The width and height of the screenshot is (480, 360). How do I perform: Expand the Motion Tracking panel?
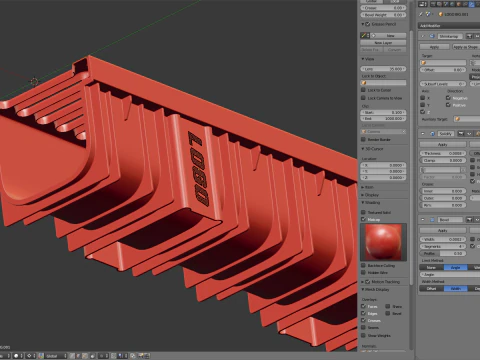(x=363, y=282)
